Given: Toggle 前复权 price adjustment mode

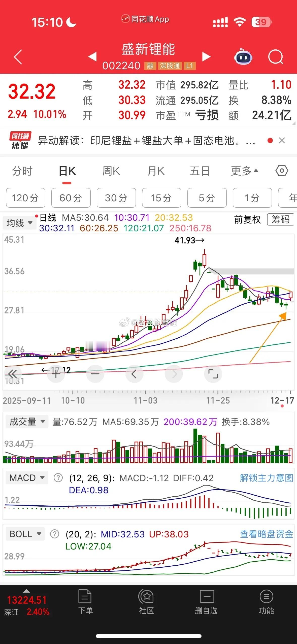Looking at the screenshot, I should (x=247, y=219).
